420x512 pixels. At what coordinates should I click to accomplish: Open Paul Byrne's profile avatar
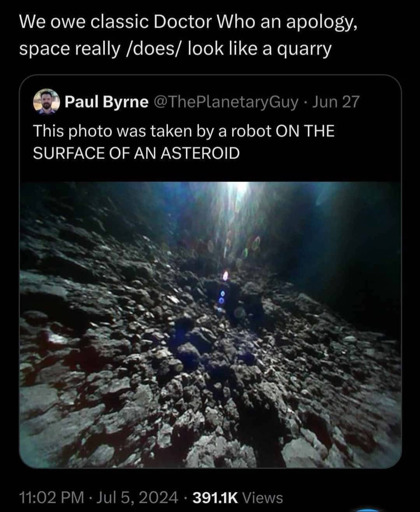pyautogui.click(x=46, y=102)
